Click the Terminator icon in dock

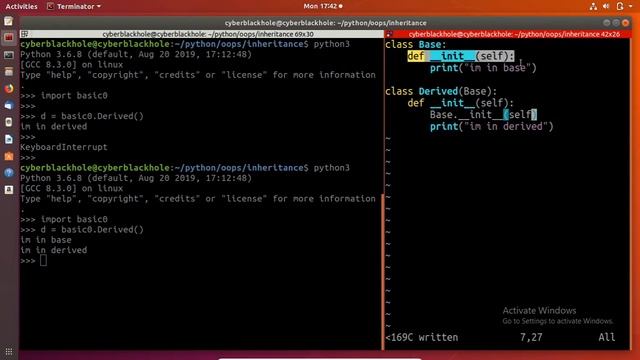9,38
